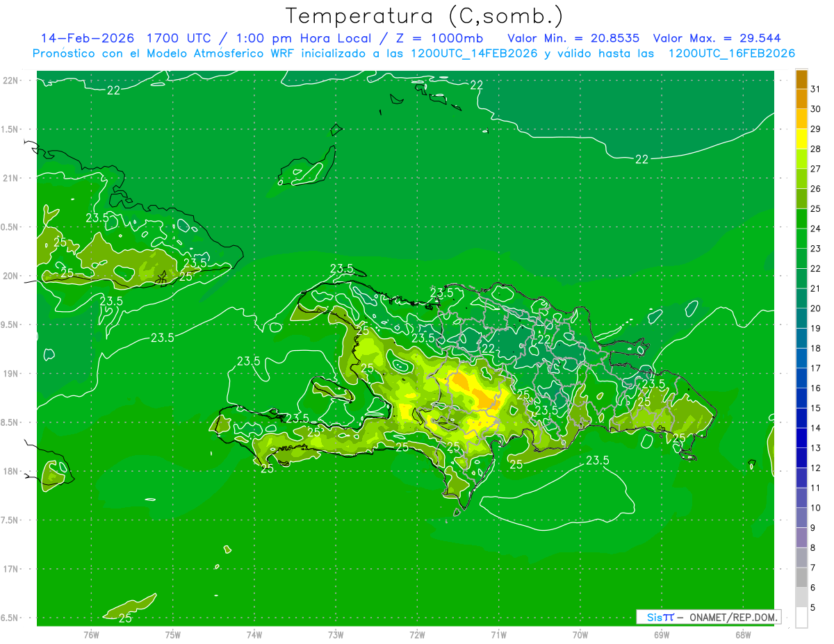
Task: Click the "15" label on the colorbar
Action: pyautogui.click(x=815, y=408)
